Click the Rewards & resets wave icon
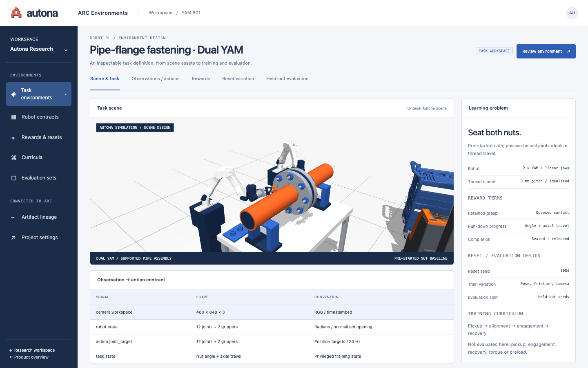 click(13, 138)
